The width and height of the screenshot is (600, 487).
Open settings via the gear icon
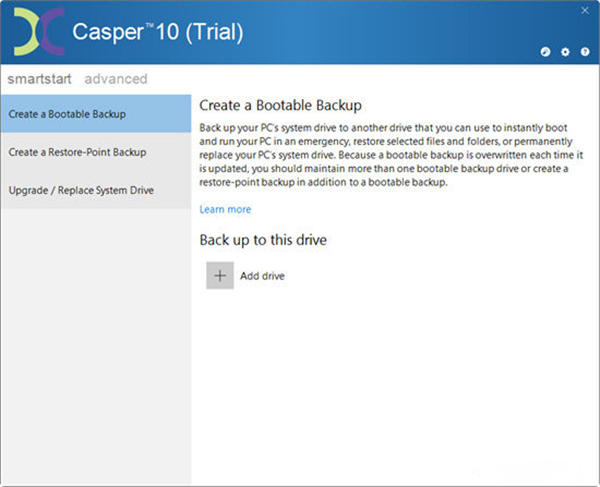(x=565, y=51)
